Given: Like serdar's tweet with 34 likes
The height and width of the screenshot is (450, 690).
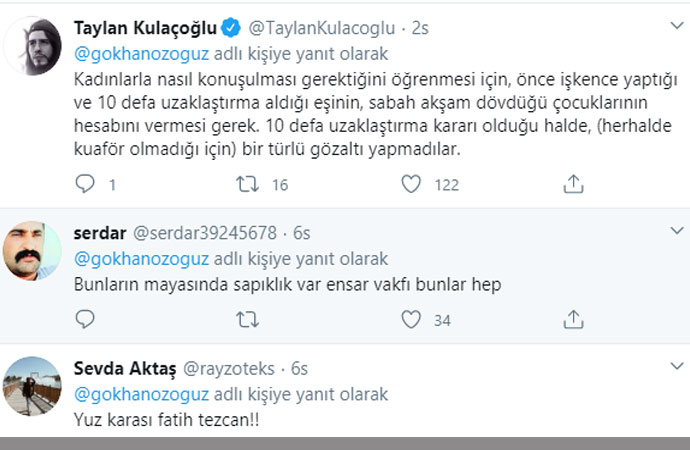Looking at the screenshot, I should (410, 320).
